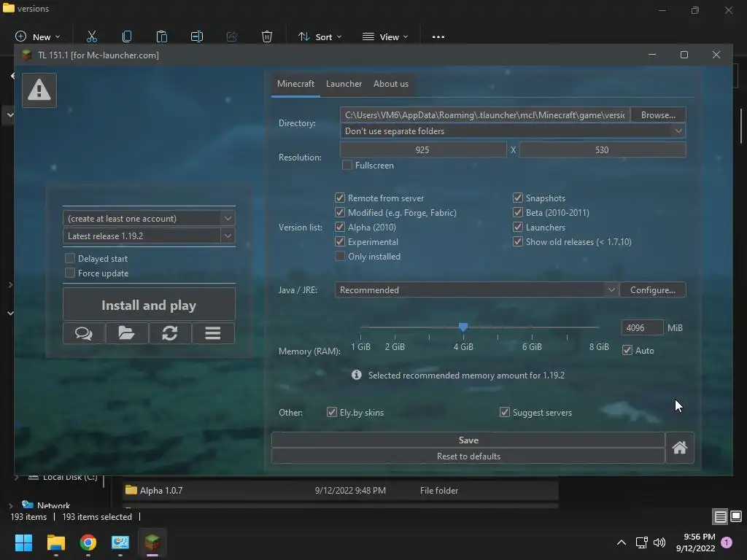Click the control panel taskbar icon
The width and height of the screenshot is (747, 560).
click(x=120, y=542)
